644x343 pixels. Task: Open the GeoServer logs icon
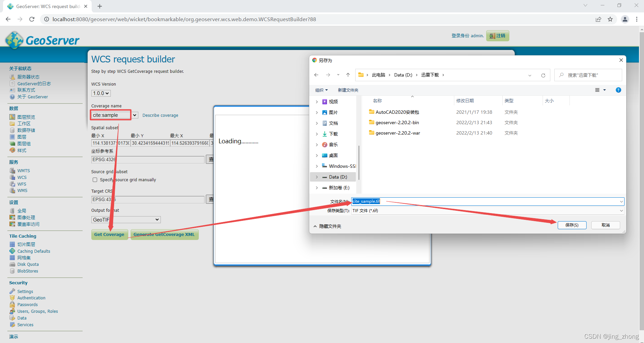point(12,84)
